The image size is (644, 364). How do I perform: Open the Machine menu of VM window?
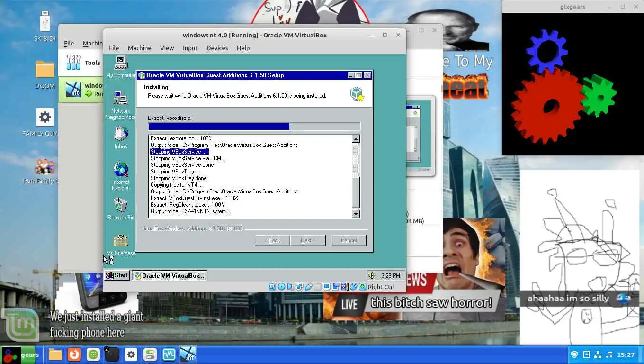[139, 48]
